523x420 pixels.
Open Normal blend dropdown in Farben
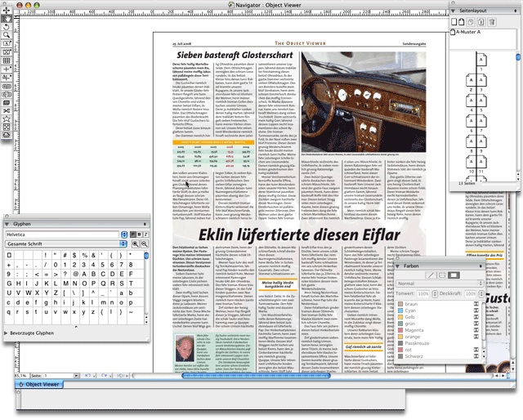440,284
